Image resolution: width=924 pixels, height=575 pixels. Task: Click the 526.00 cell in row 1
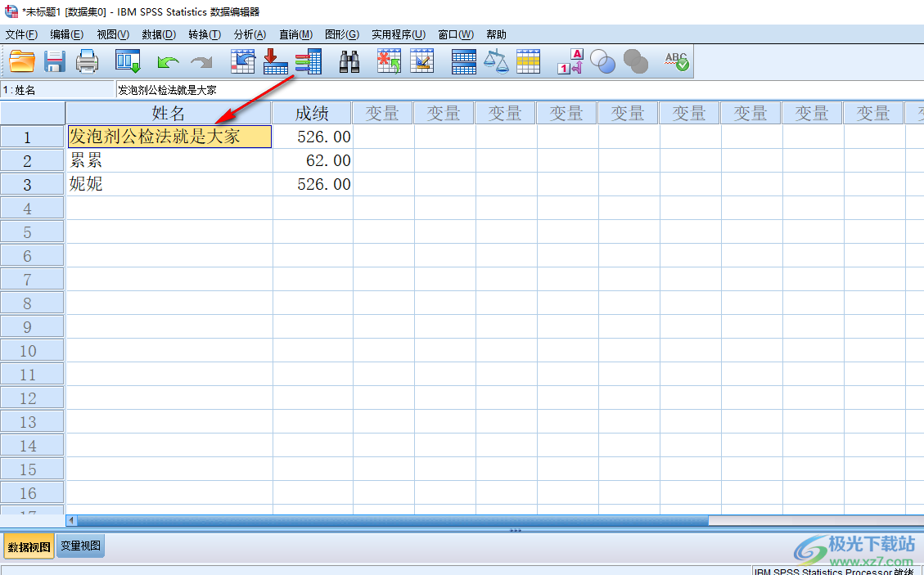pyautogui.click(x=313, y=137)
